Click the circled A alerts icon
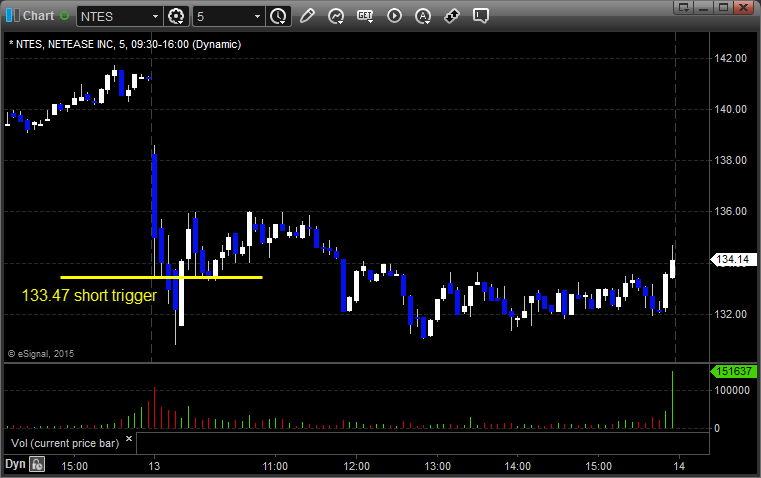Screen dimensions: 761x478 (x=423, y=16)
